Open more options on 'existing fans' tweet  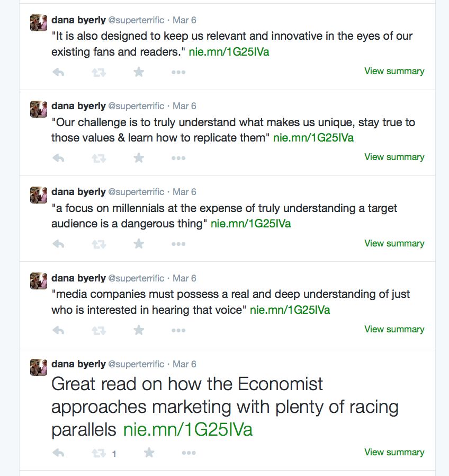tap(178, 72)
